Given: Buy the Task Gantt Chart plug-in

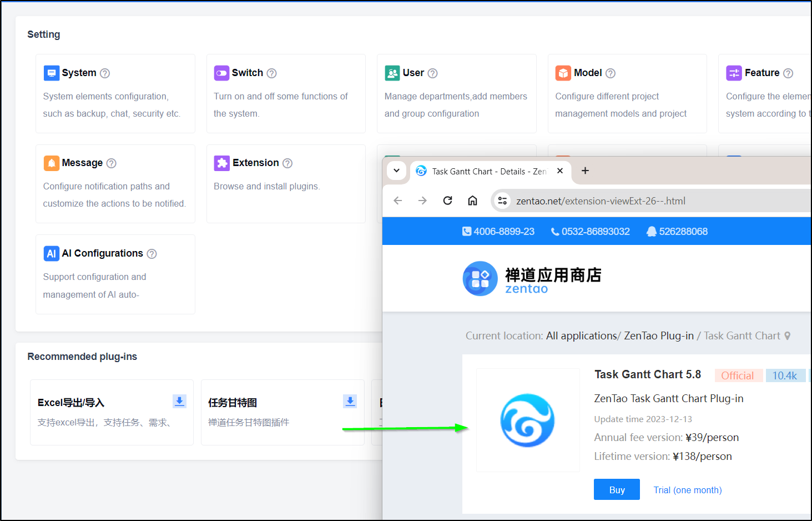Looking at the screenshot, I should [617, 489].
